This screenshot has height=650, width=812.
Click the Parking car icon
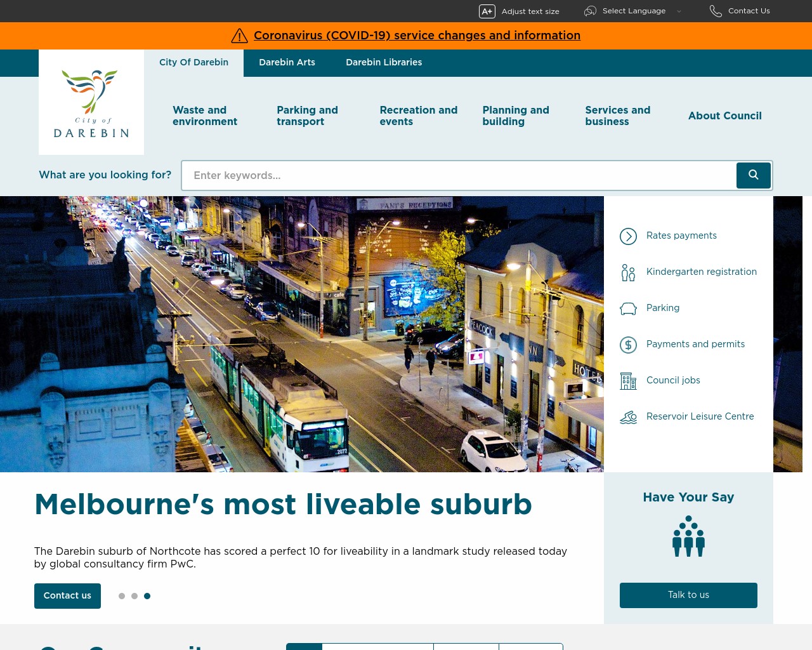pos(628,308)
